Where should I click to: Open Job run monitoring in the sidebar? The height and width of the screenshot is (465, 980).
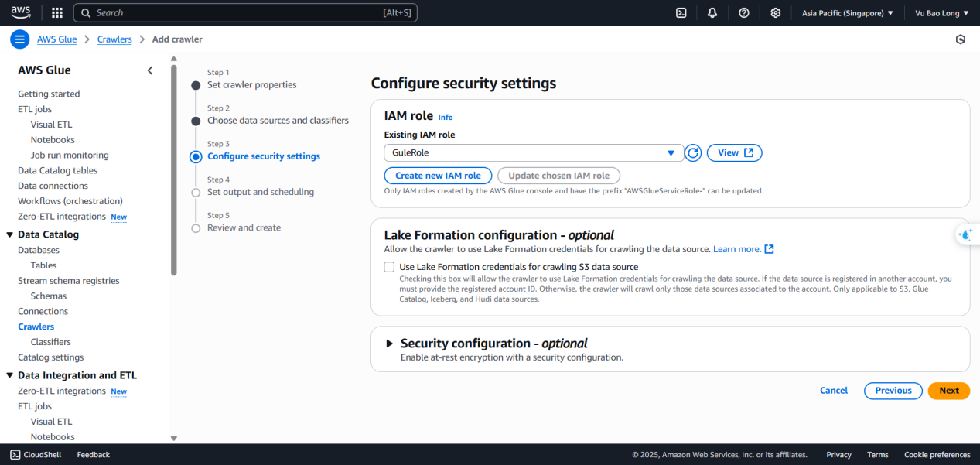coord(70,155)
